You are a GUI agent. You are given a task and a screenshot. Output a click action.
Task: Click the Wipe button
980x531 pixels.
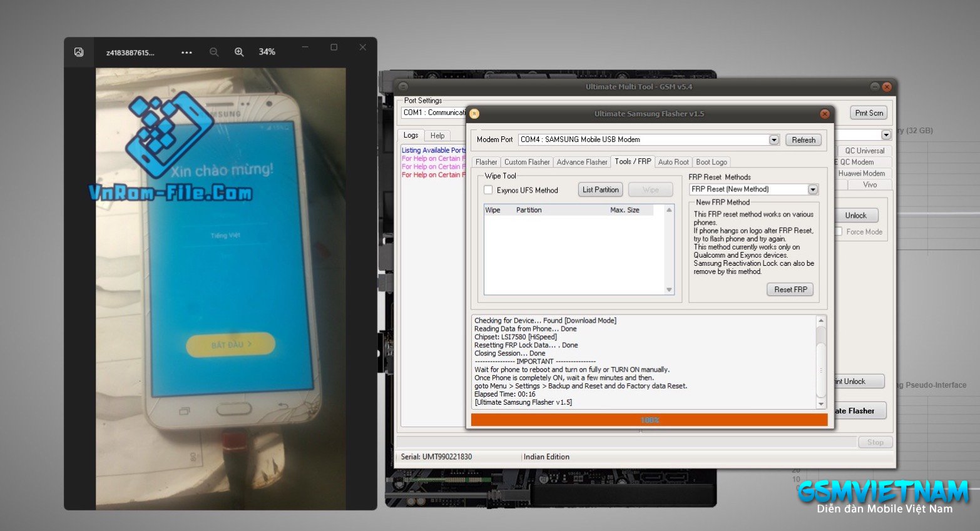click(651, 190)
